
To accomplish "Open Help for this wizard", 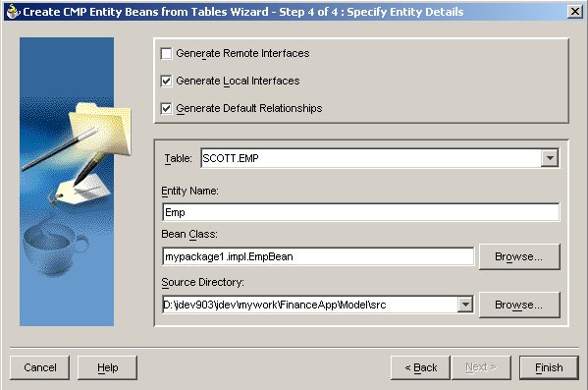I will (107, 367).
